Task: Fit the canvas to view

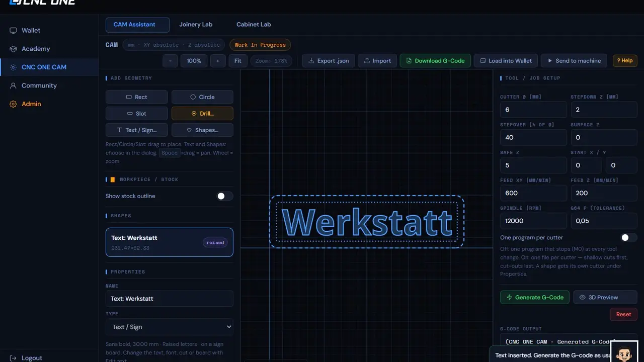Action: (238, 61)
